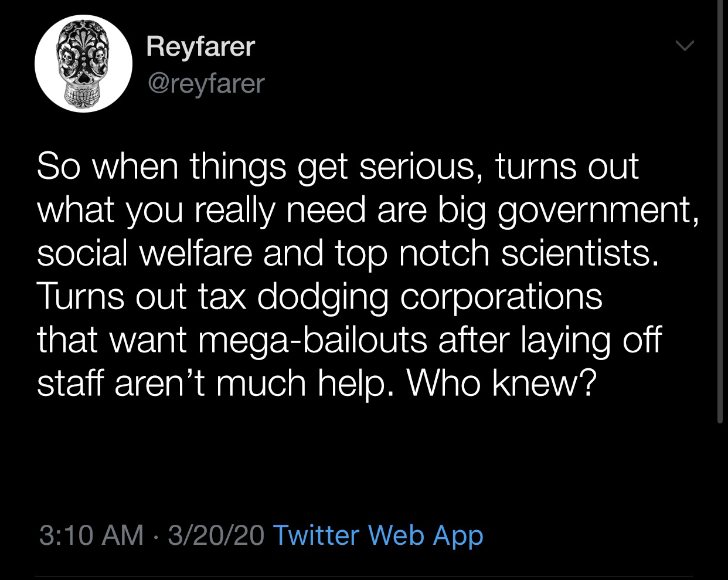Image resolution: width=728 pixels, height=580 pixels.
Task: Click the Twitter Web App source link
Action: point(378,535)
